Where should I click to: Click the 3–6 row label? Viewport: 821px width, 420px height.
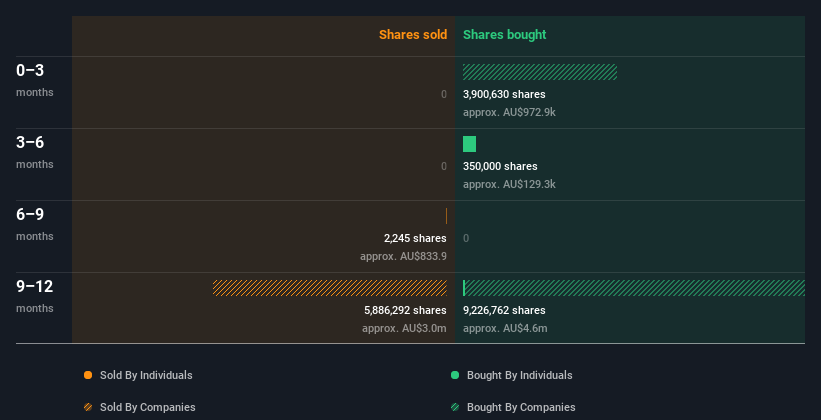[30, 142]
